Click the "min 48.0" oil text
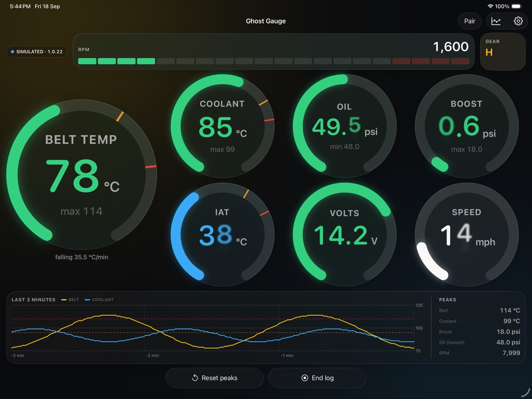 [x=344, y=147]
